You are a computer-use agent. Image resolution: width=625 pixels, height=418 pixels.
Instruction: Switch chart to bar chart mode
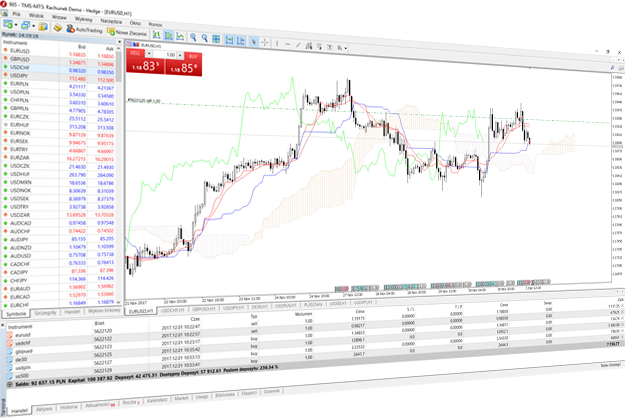157,35
